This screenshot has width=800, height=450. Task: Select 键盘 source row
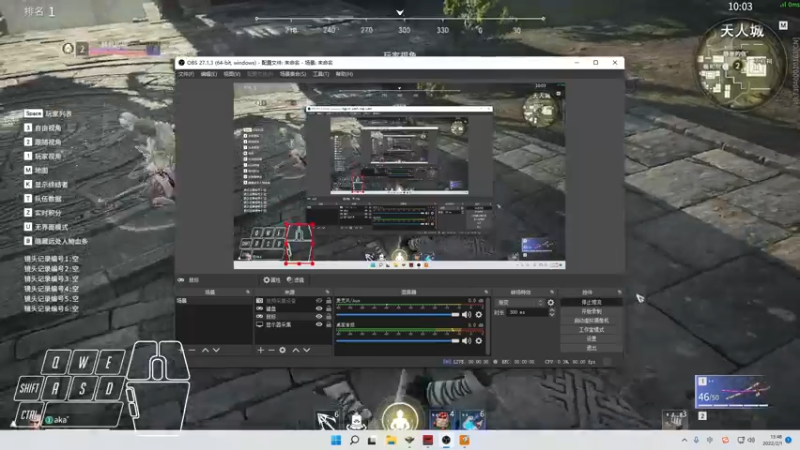tap(293, 309)
